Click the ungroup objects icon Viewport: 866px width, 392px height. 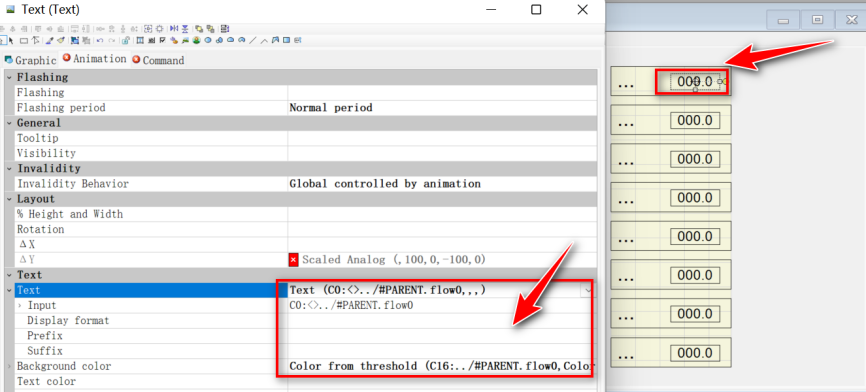(x=86, y=40)
